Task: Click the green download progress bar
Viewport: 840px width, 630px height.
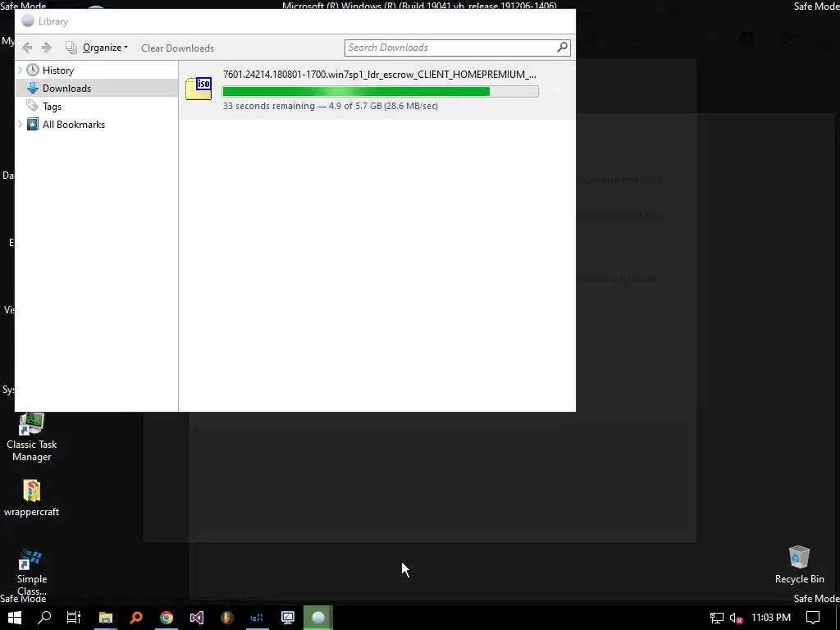Action: pos(381,92)
